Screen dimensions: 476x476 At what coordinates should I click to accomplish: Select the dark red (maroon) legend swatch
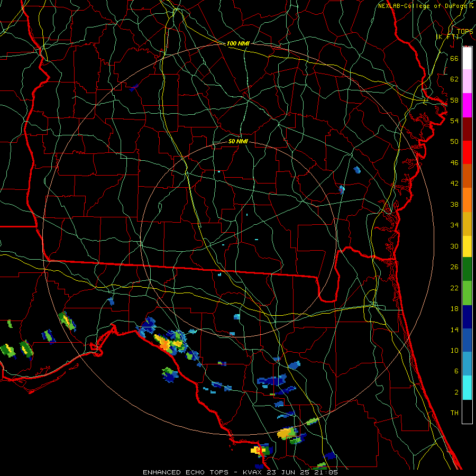[467, 129]
